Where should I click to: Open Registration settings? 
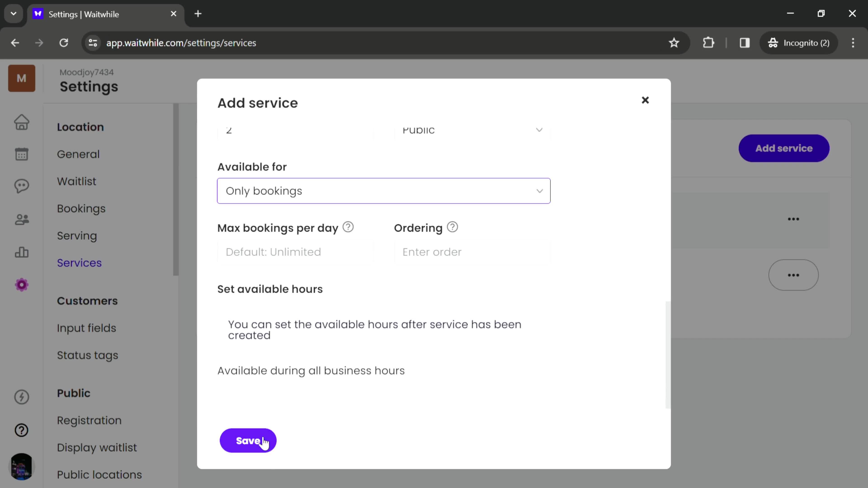89,421
